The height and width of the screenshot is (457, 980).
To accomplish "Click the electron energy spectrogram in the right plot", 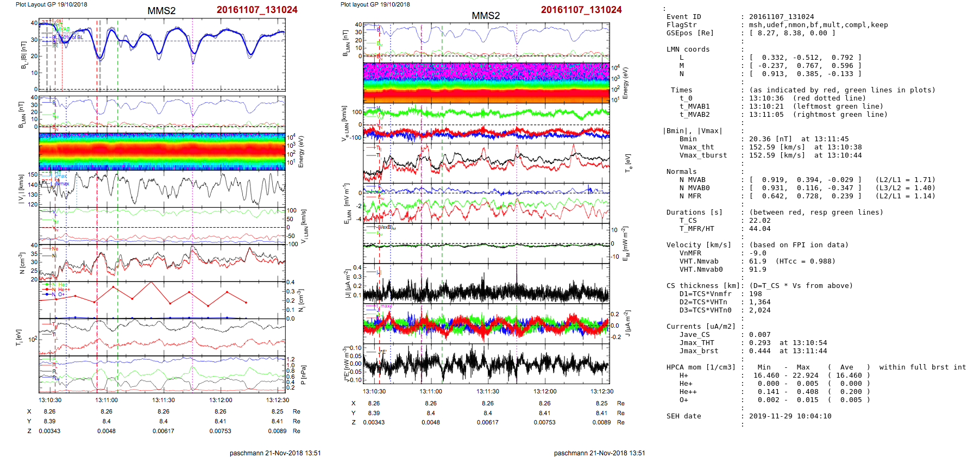I will click(486, 83).
